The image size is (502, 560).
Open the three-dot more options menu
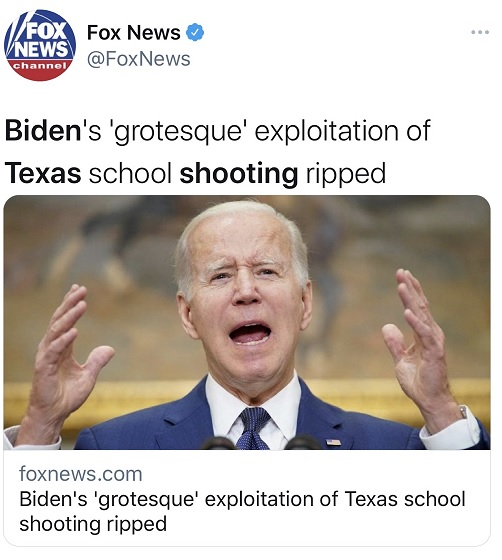[480, 32]
